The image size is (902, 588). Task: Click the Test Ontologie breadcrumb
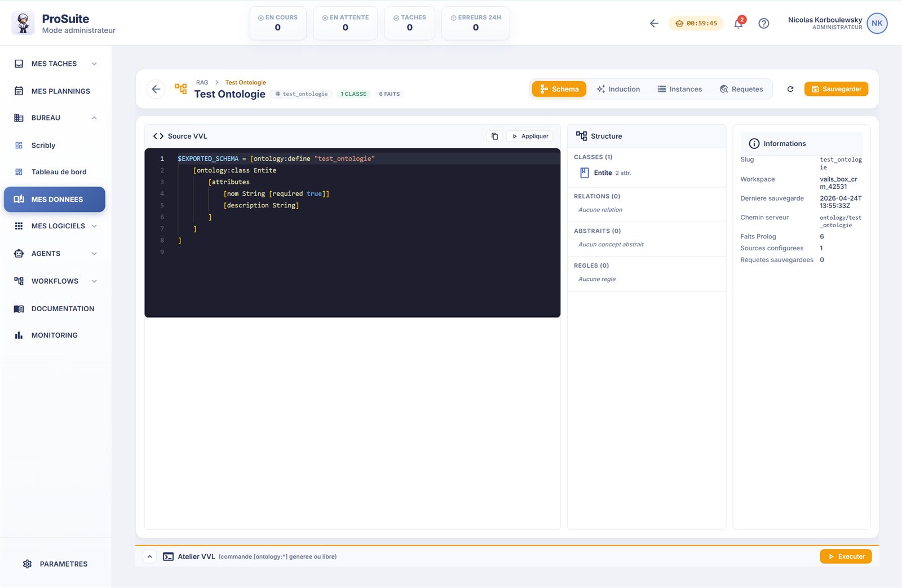pos(245,82)
